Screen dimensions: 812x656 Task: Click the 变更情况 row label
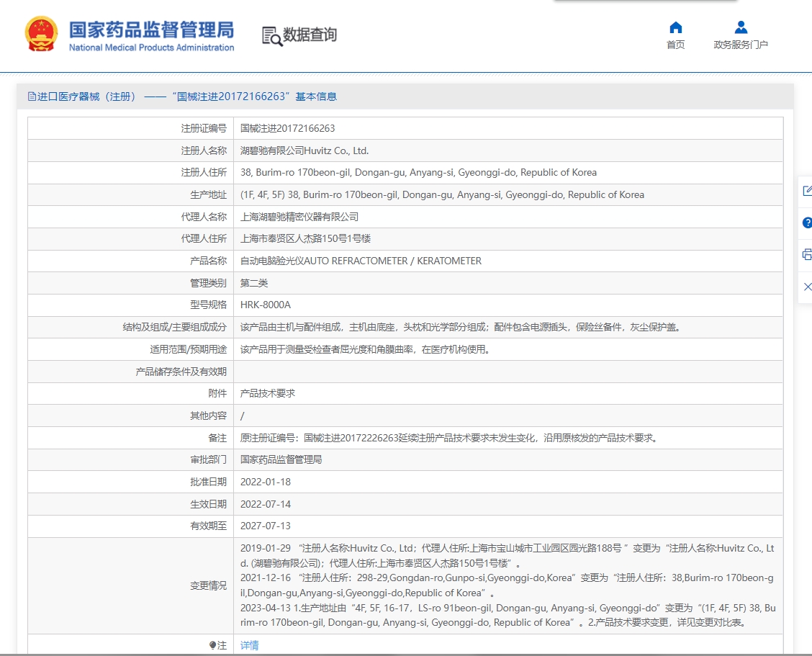(208, 585)
